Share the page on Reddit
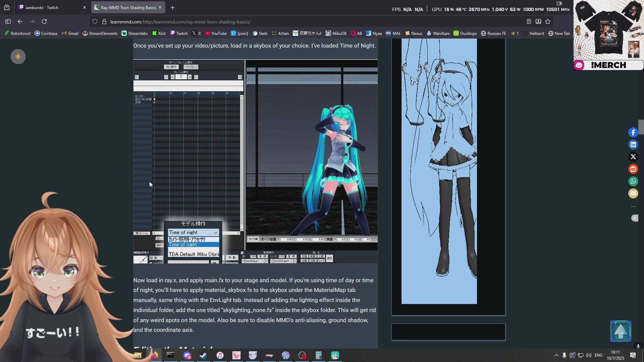Viewport: 644px width, 362px height. click(x=633, y=169)
